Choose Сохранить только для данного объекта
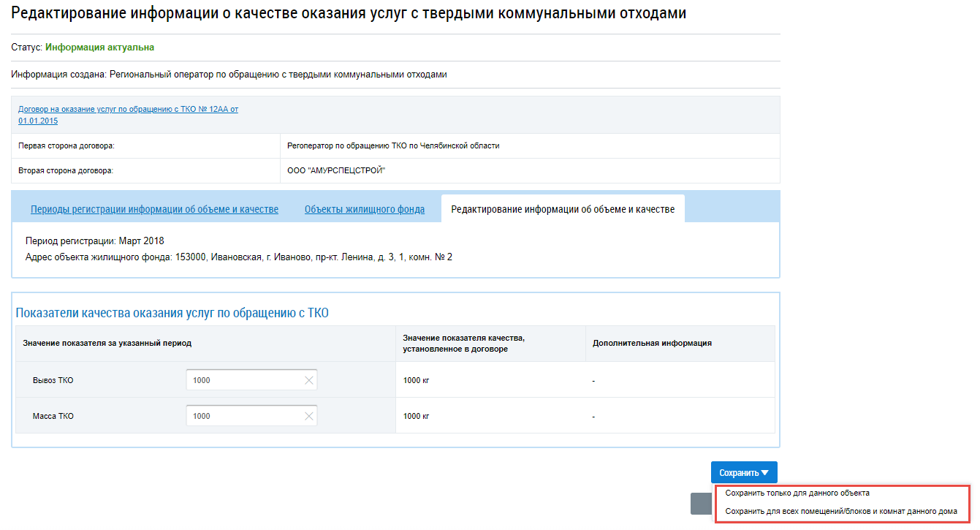Screen dimensions: 980x530 [x=797, y=493]
